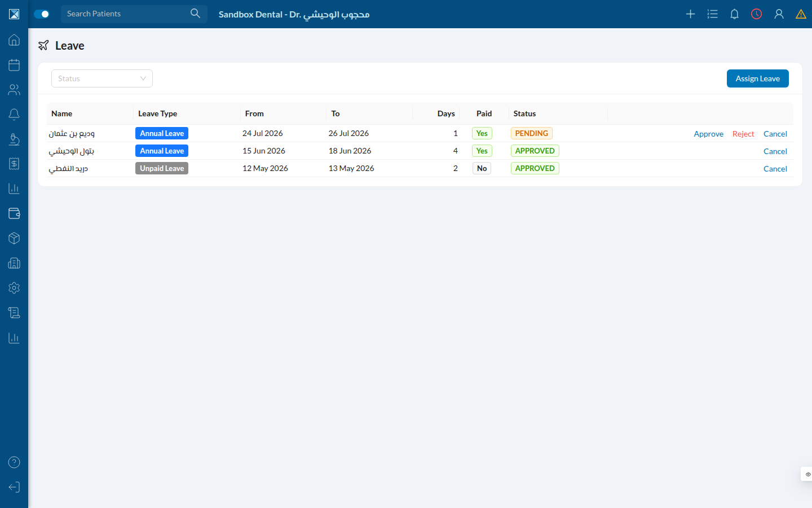
Task: Open the task list icon in header
Action: click(712, 14)
